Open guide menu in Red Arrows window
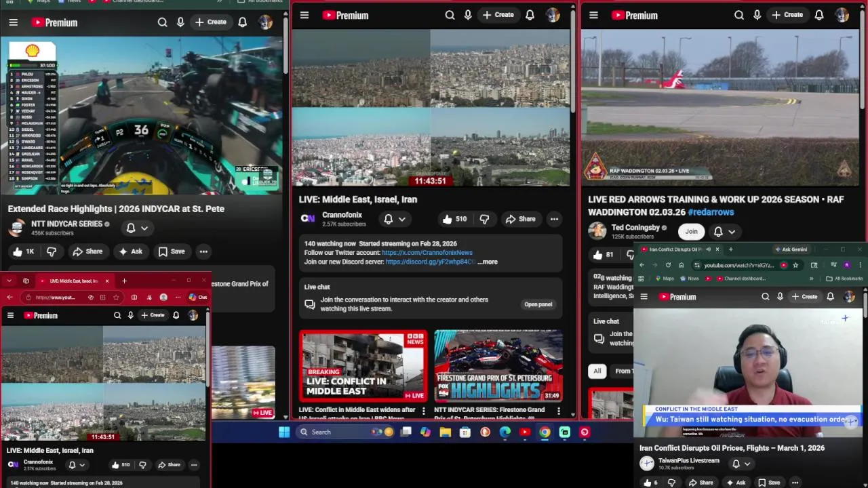 pyautogui.click(x=593, y=15)
